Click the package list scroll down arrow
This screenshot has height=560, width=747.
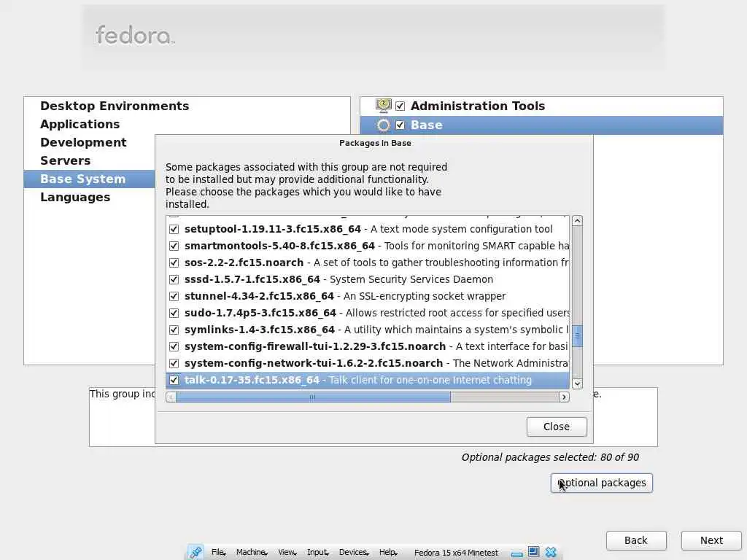click(577, 384)
